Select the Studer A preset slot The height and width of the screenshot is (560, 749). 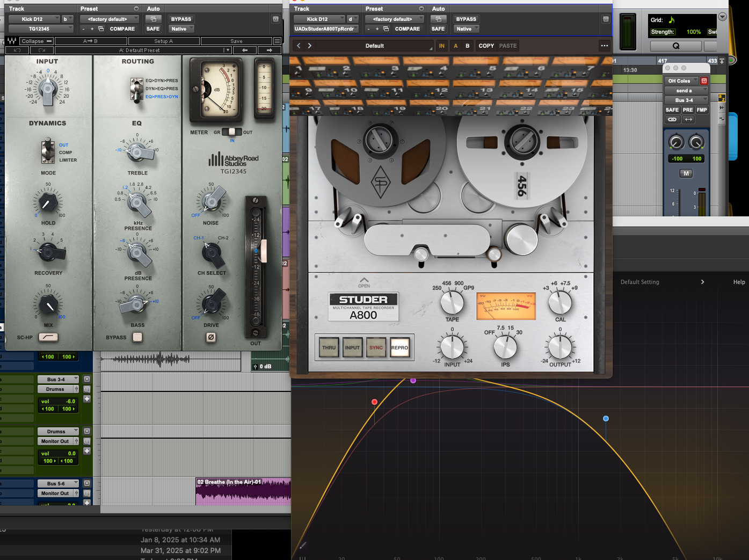[456, 46]
